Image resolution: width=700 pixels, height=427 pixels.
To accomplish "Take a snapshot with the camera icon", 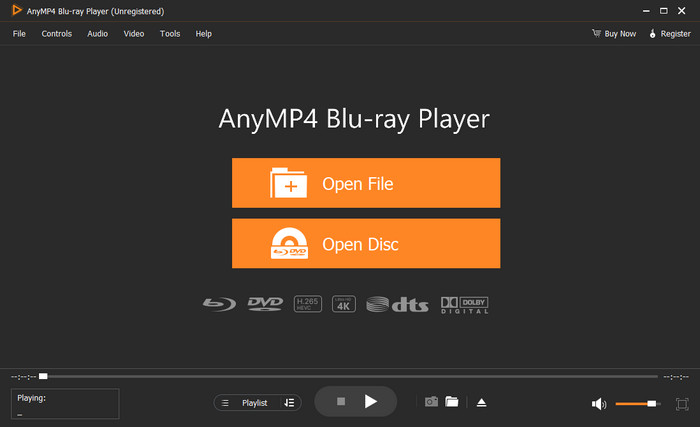I will pos(431,402).
